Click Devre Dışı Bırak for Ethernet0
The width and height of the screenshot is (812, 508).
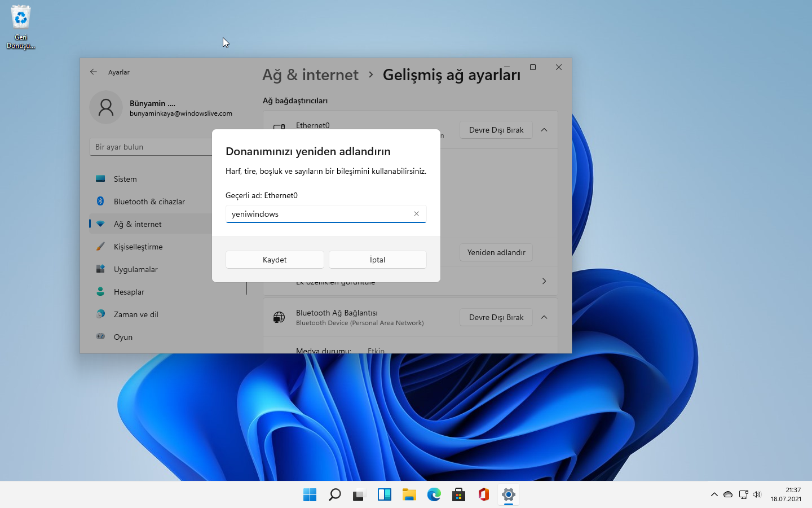tap(496, 130)
